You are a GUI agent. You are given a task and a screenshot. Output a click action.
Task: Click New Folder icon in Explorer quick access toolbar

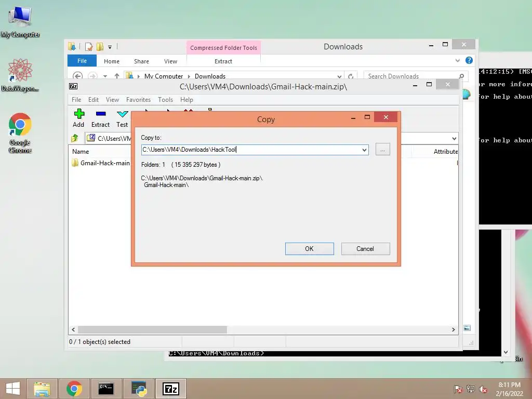coord(100,46)
